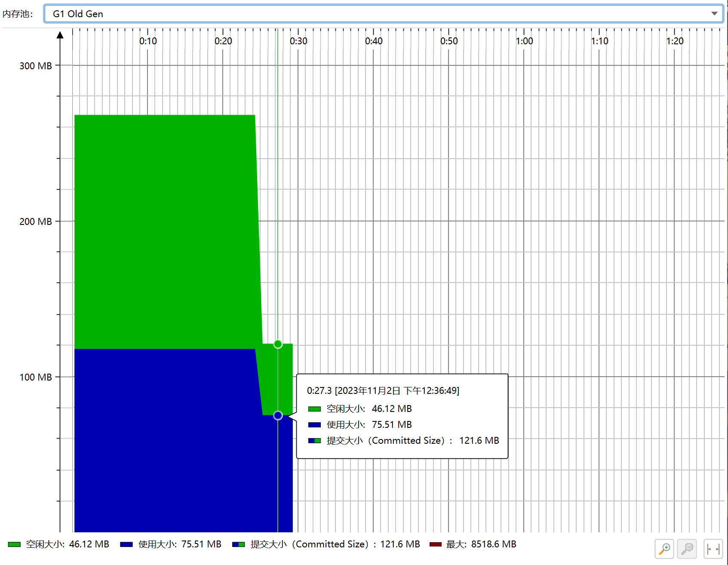Click the dark red max size swatch in legend
The height and width of the screenshot is (565, 728).
[x=436, y=544]
